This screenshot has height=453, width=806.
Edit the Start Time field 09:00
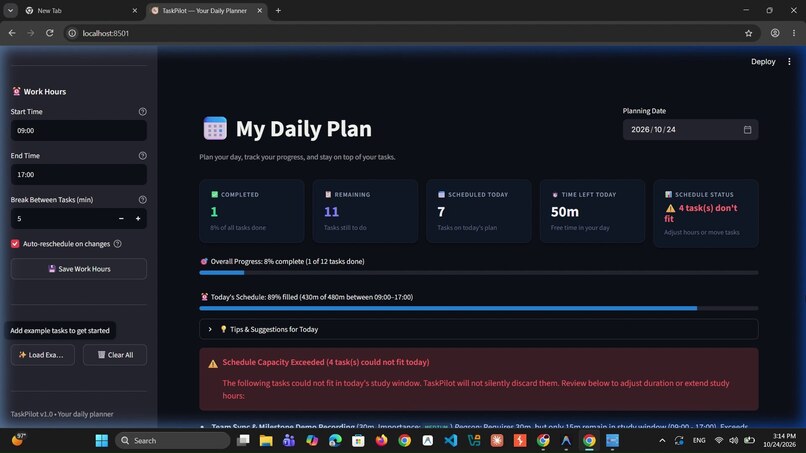coord(79,131)
